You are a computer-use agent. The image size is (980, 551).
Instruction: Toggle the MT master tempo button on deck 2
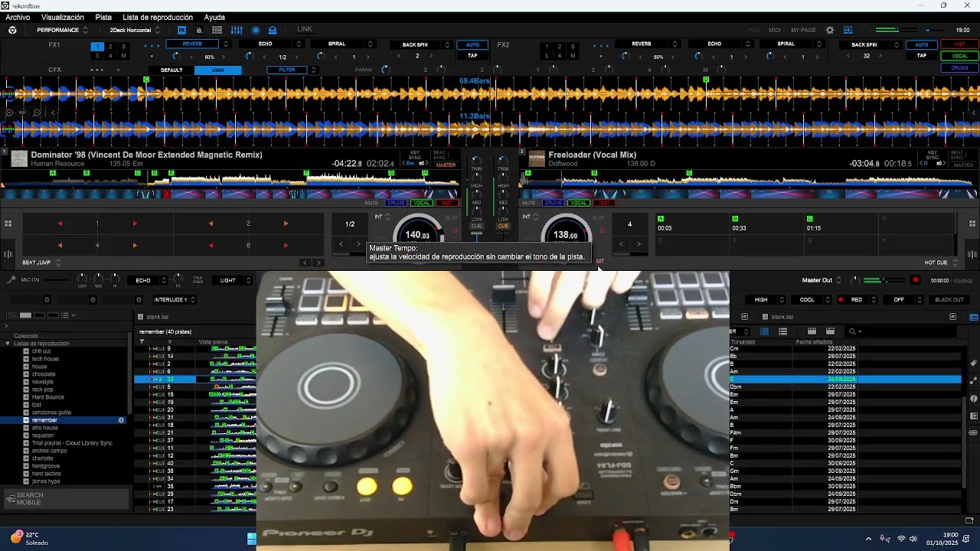click(x=600, y=262)
